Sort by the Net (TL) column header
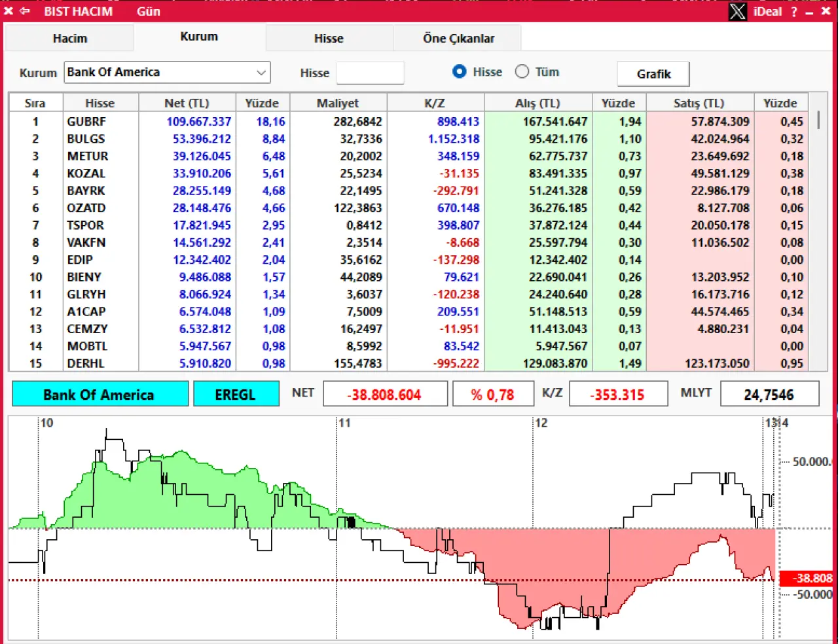The height and width of the screenshot is (644, 838). [187, 103]
